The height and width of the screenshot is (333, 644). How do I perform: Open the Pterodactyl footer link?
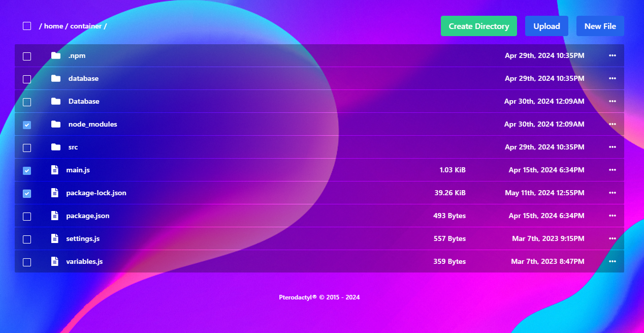[298, 297]
